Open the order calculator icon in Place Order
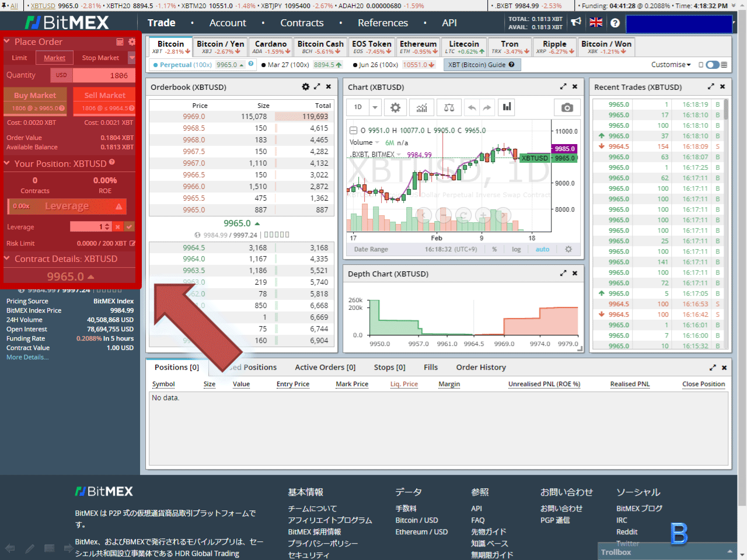Screen dimensions: 747x560 (120, 42)
